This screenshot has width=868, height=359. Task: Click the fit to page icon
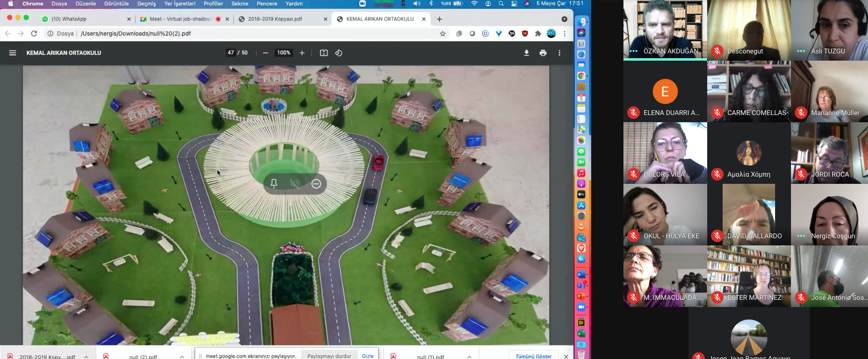(324, 53)
